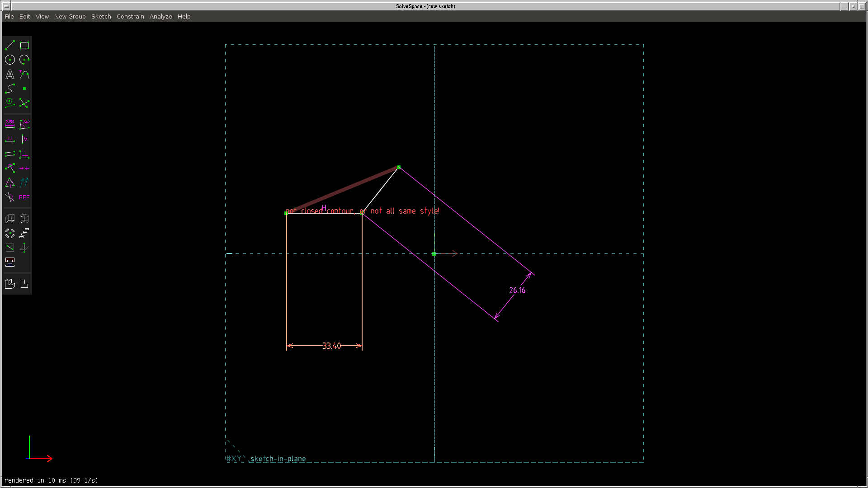Click the angle constraint icon
The width and height of the screenshot is (868, 488).
24,124
